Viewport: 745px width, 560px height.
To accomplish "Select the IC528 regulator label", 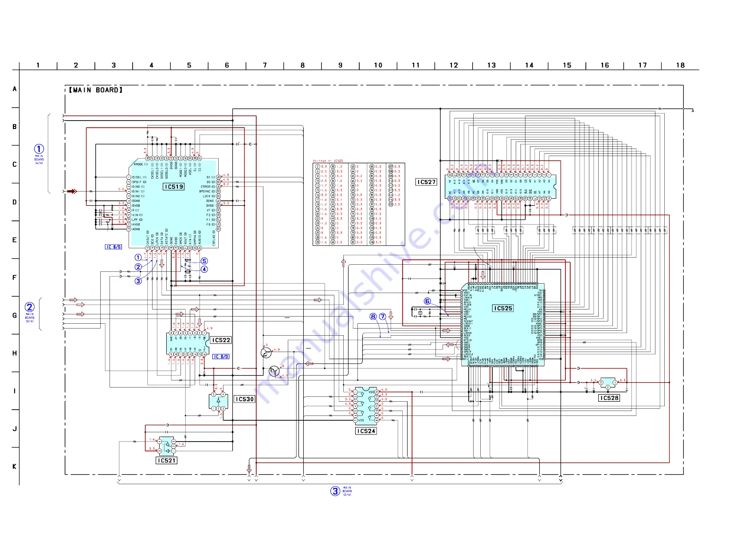I will coord(609,398).
